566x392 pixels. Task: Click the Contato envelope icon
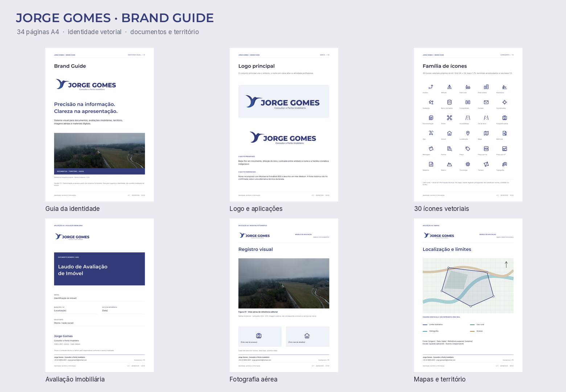(x=486, y=102)
